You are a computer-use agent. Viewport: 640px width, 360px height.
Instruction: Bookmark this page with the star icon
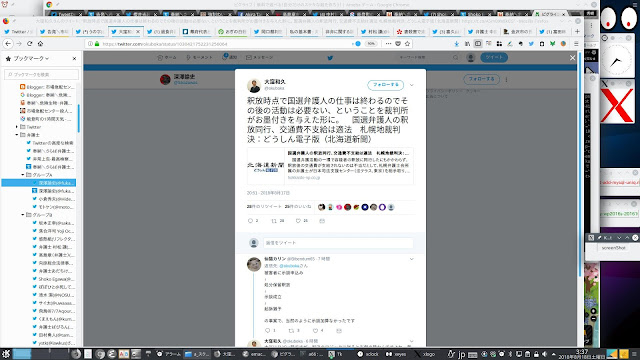click(407, 44)
